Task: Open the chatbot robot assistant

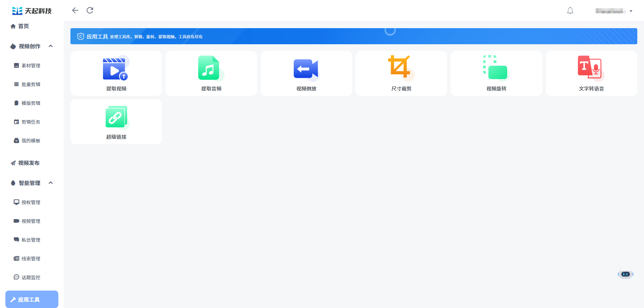Action: [625, 274]
